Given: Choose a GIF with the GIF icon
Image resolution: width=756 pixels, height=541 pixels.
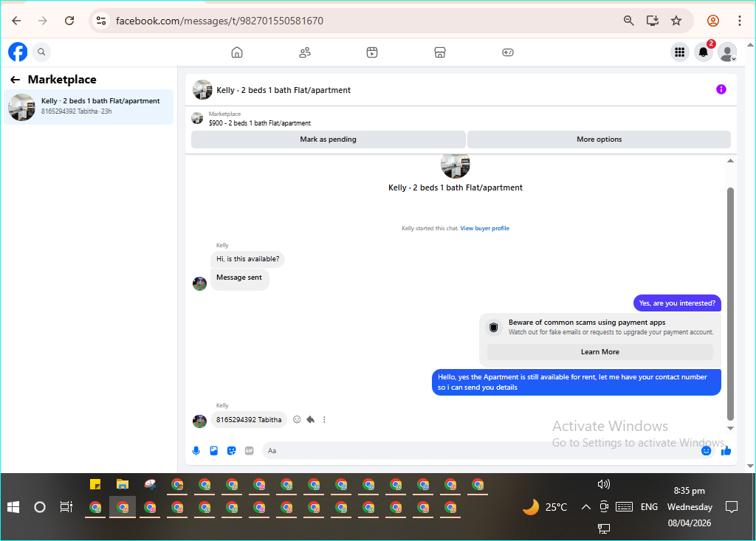Looking at the screenshot, I should pyautogui.click(x=250, y=451).
